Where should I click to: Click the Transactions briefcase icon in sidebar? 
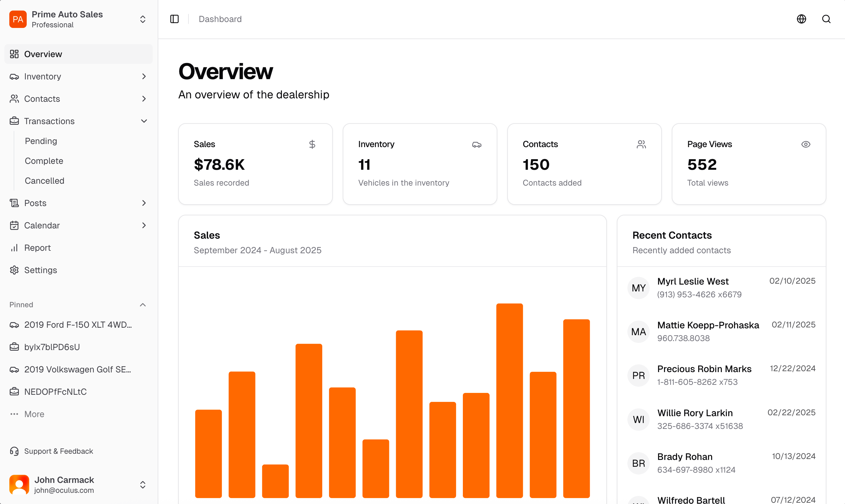(x=14, y=121)
